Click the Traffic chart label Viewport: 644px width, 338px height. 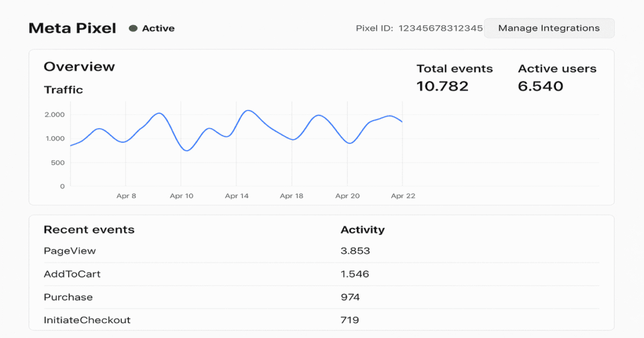click(64, 90)
